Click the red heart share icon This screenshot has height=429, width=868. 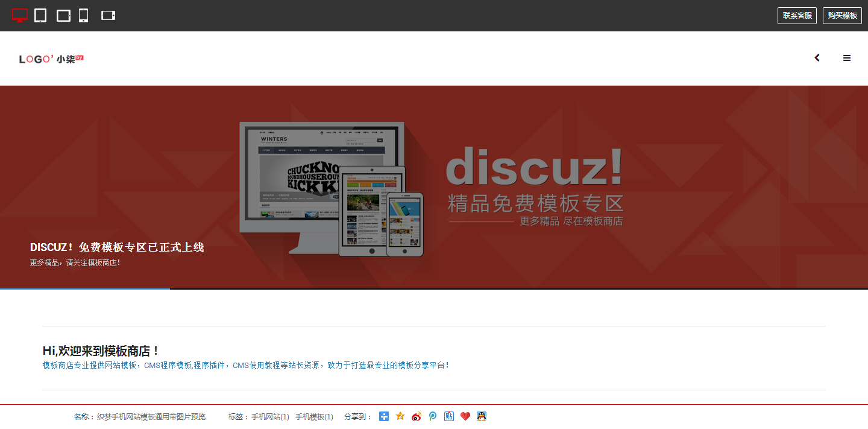tap(465, 416)
